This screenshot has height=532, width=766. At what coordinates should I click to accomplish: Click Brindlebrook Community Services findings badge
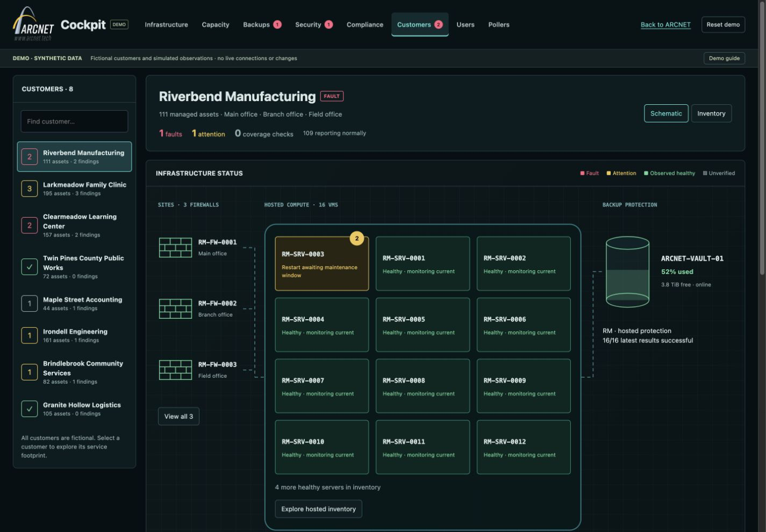tap(30, 372)
